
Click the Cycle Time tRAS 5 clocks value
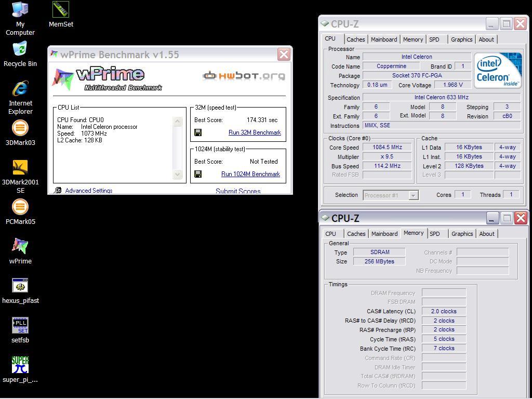444,339
